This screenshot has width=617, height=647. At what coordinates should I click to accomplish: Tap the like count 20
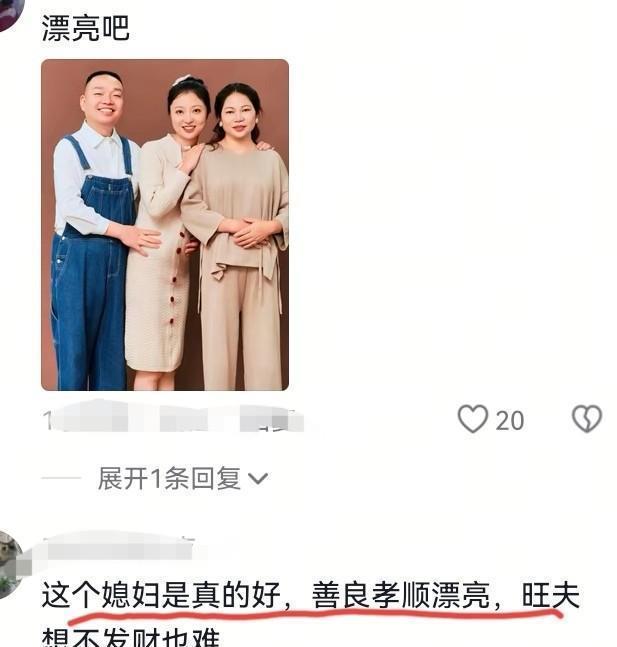510,421
